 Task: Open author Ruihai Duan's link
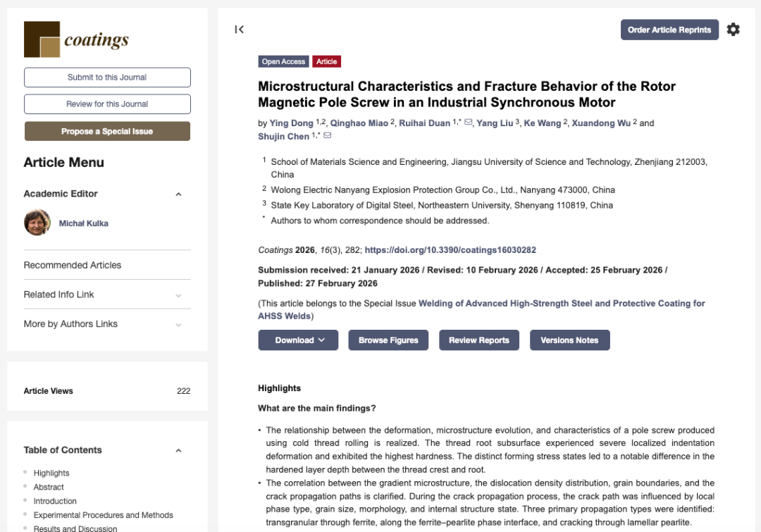tap(425, 123)
